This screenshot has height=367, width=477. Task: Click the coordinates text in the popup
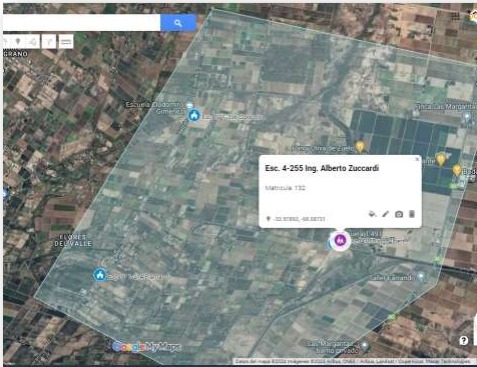point(299,219)
